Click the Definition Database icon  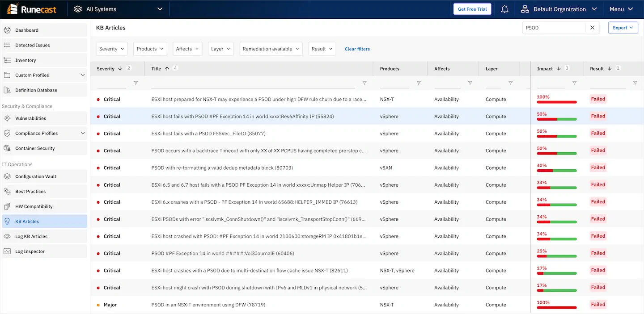pos(7,90)
